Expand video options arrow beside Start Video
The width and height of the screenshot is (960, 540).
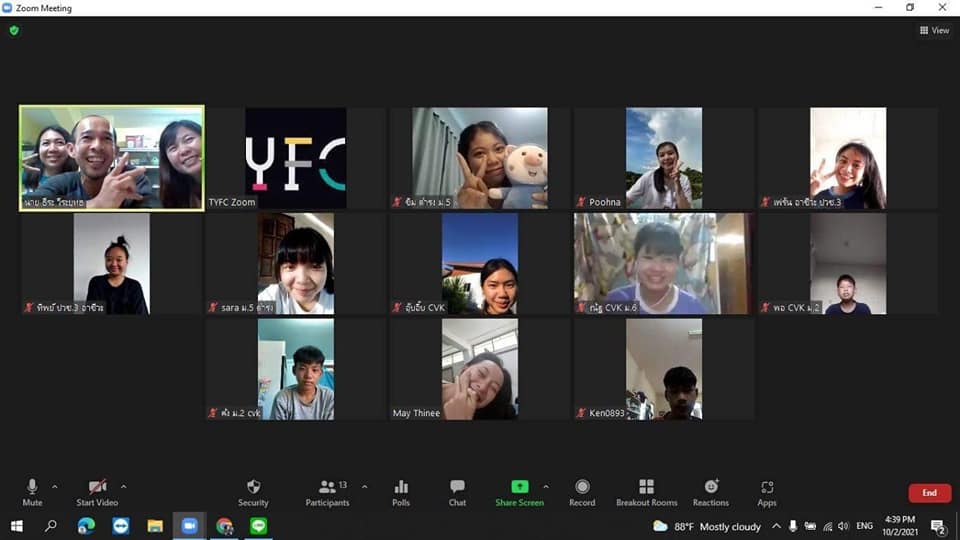coord(123,487)
